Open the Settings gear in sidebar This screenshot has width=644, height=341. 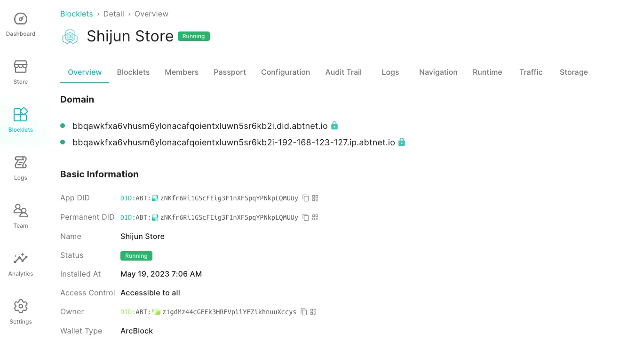[x=21, y=307]
